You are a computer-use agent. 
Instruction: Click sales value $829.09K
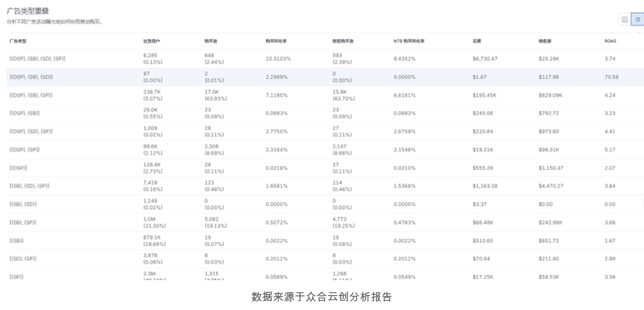(551, 95)
